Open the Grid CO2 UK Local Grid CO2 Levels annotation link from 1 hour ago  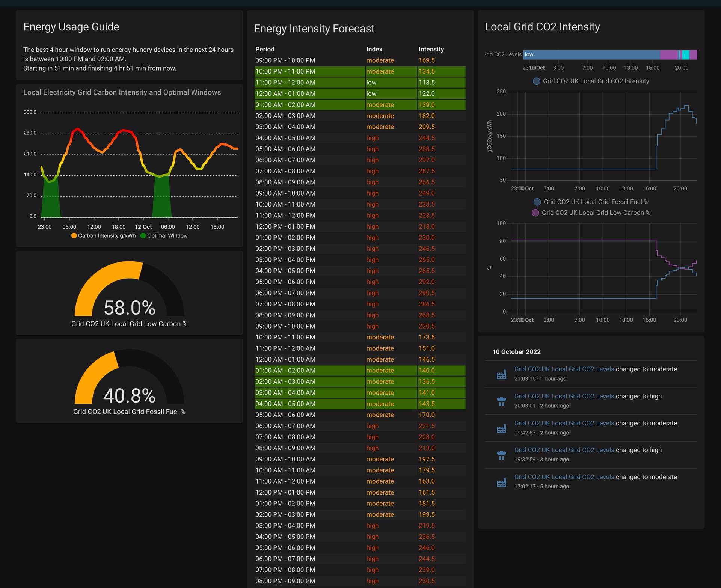tap(564, 369)
